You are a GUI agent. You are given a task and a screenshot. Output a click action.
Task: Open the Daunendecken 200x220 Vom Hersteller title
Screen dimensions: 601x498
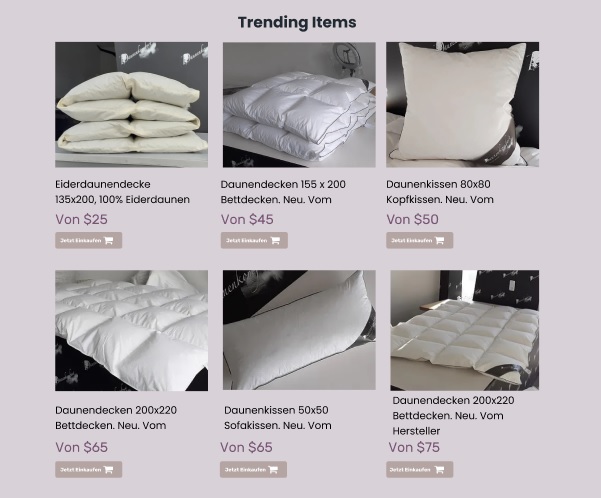[453, 416]
